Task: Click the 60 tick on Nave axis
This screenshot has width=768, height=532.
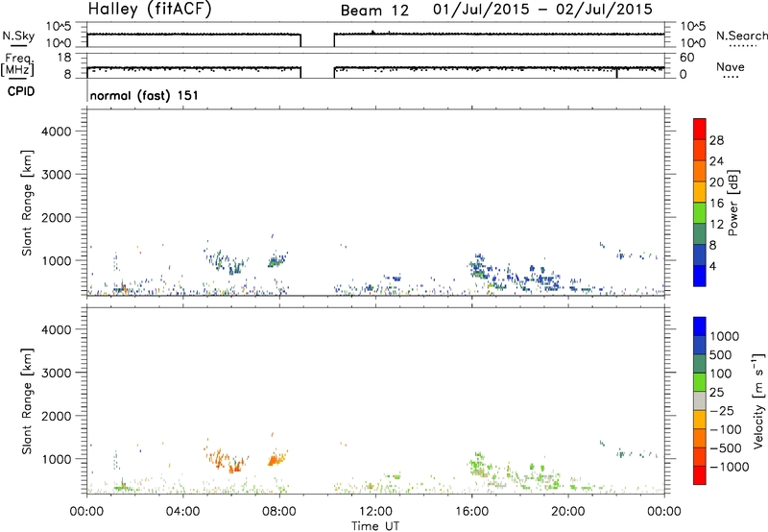Action: point(686,58)
